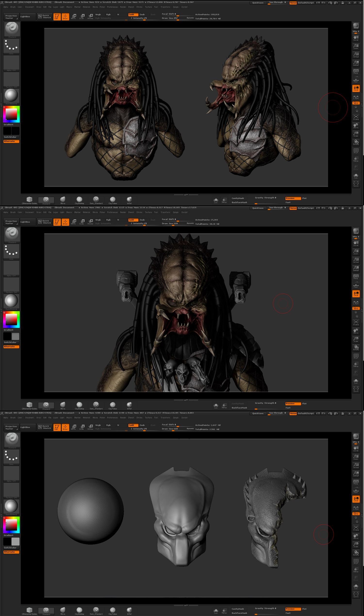Open BasicMaterial picker in two-bust window
Screen dimensions: 364x616
tap(12, 96)
